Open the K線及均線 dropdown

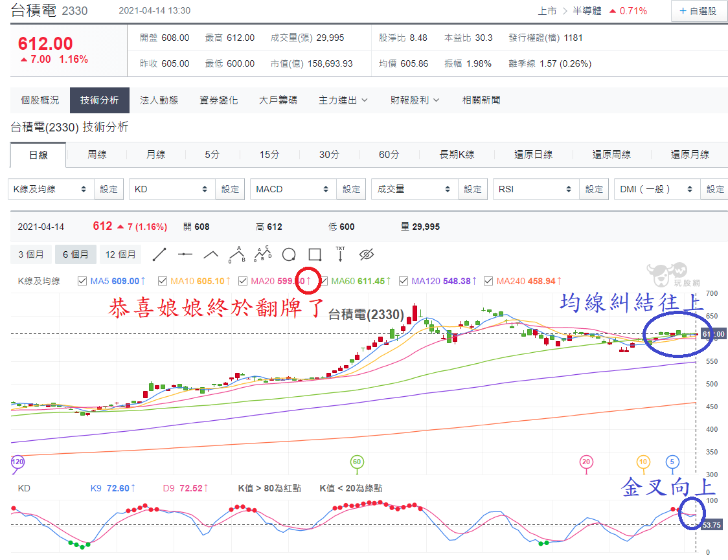click(51, 189)
